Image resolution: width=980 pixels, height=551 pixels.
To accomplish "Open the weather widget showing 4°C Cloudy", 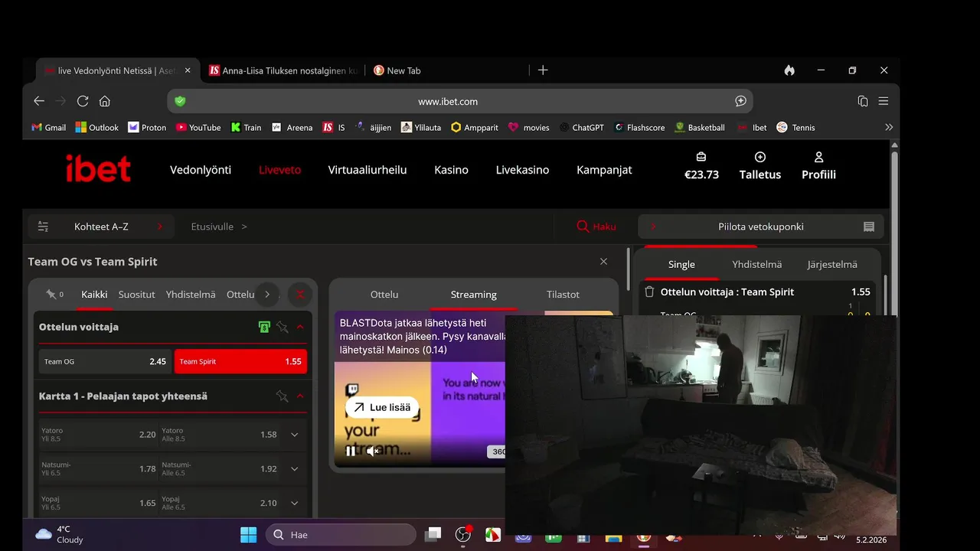I will click(60, 534).
